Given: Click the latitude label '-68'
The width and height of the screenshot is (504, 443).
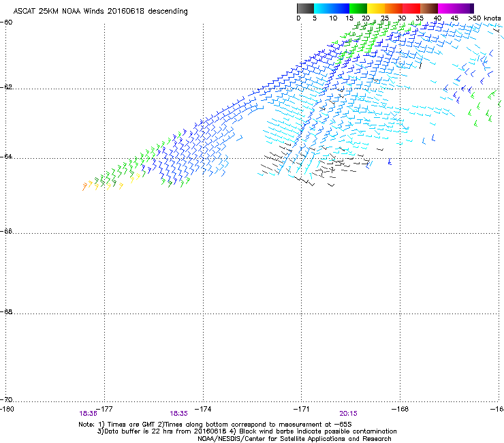Looking at the screenshot, I should point(6,311).
